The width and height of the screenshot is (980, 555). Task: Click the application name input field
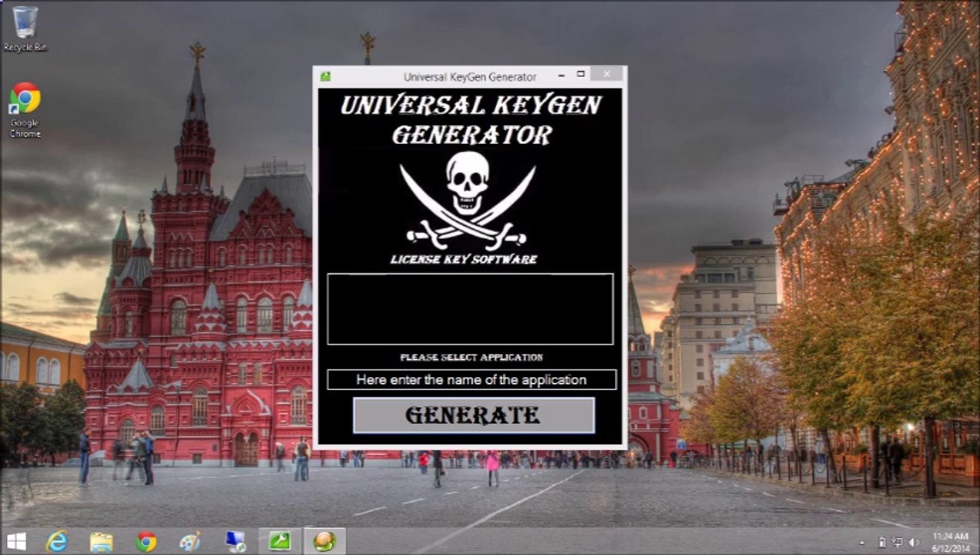(472, 379)
